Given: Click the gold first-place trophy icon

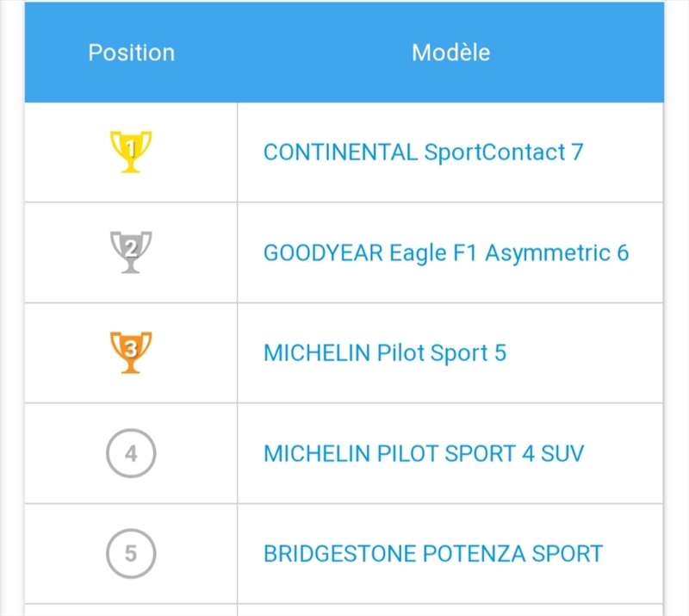Looking at the screenshot, I should [x=131, y=152].
